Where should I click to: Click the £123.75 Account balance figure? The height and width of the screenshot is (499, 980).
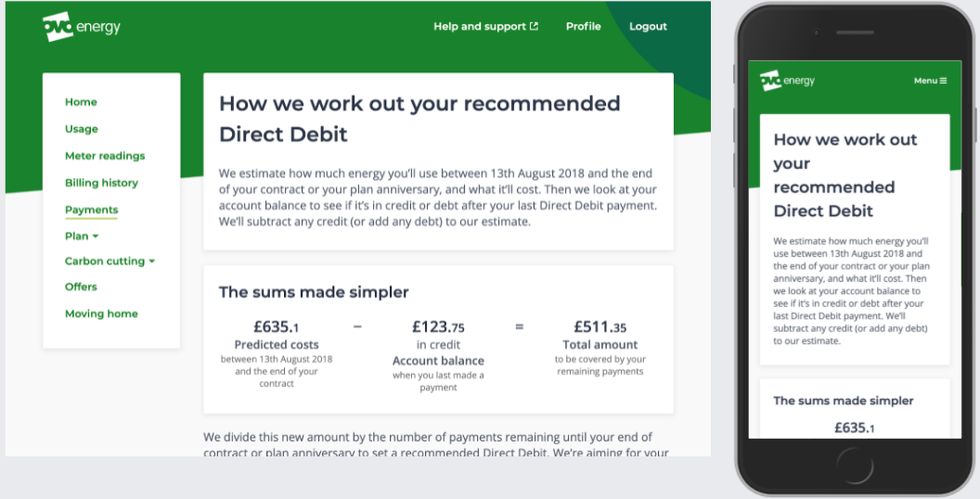(x=438, y=326)
